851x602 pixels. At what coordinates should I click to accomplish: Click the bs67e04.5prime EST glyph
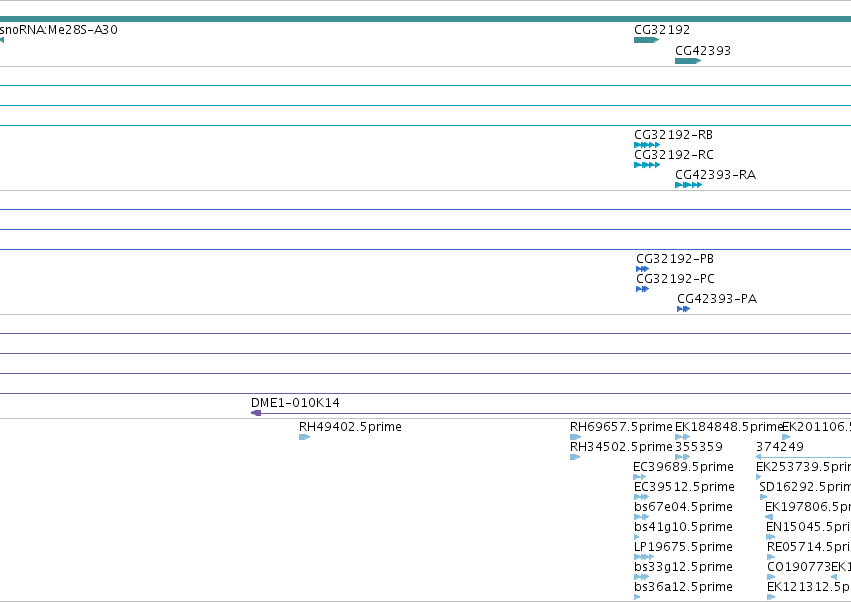642,517
